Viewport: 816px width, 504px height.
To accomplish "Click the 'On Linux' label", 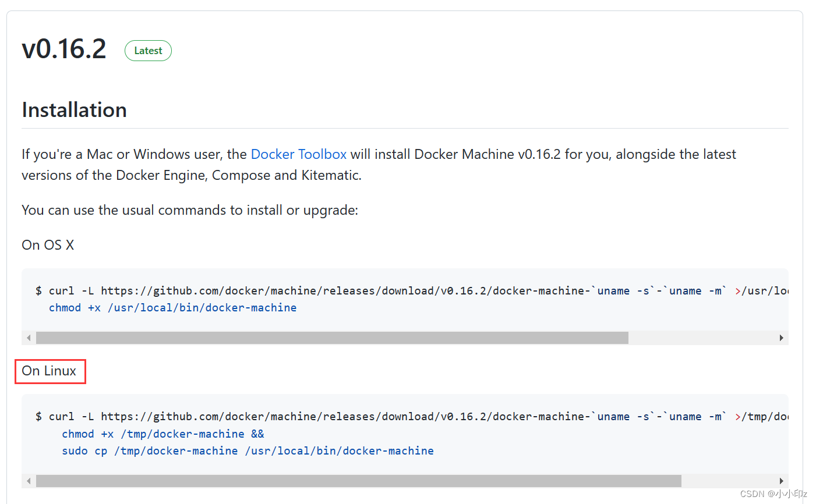I will (49, 371).
